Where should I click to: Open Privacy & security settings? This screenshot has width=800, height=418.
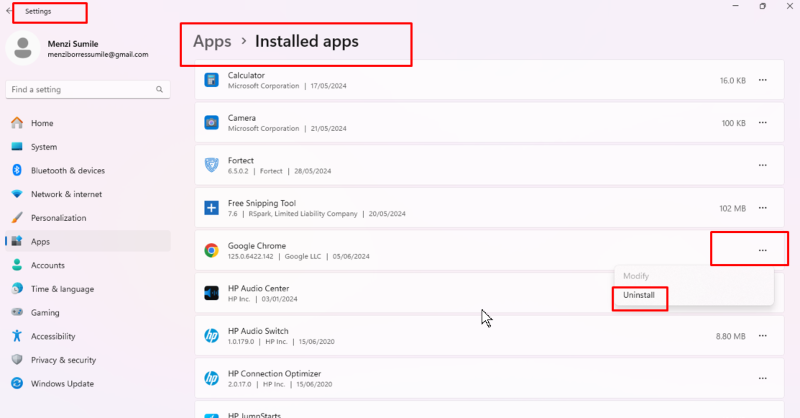(88, 360)
